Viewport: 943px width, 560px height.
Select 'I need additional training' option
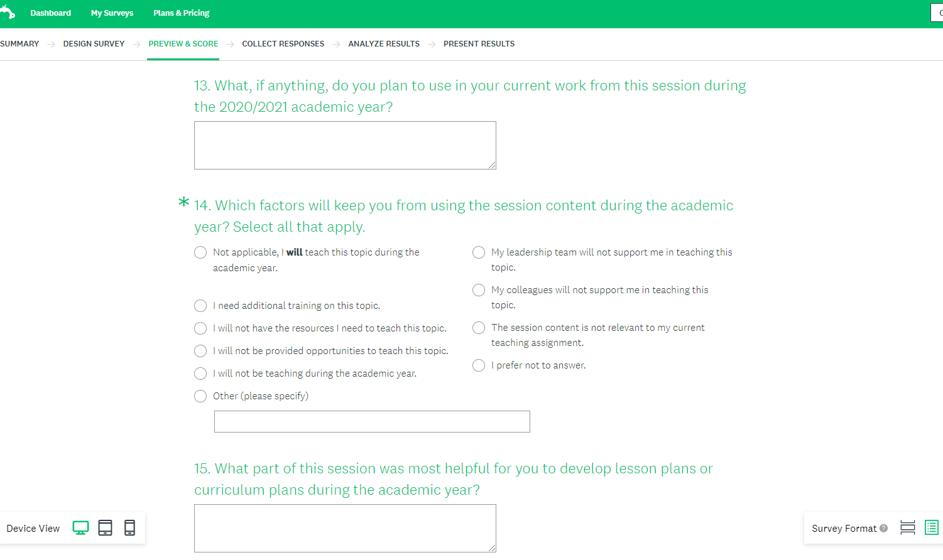point(200,306)
